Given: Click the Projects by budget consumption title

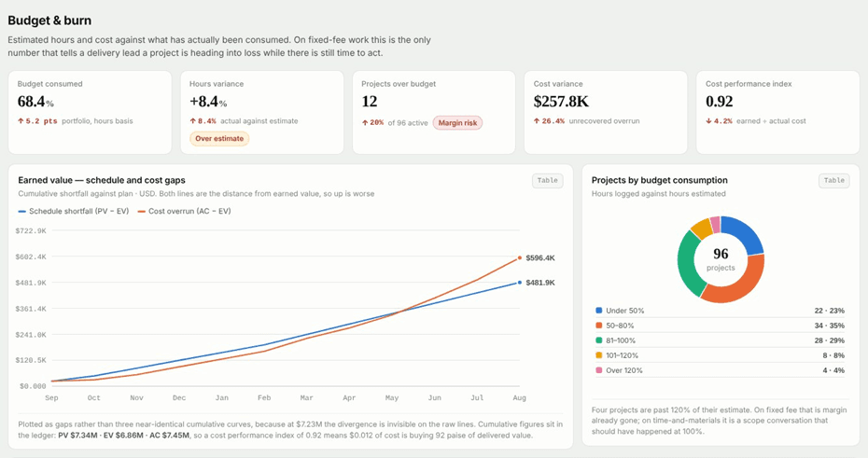Looking at the screenshot, I should coord(659,180).
